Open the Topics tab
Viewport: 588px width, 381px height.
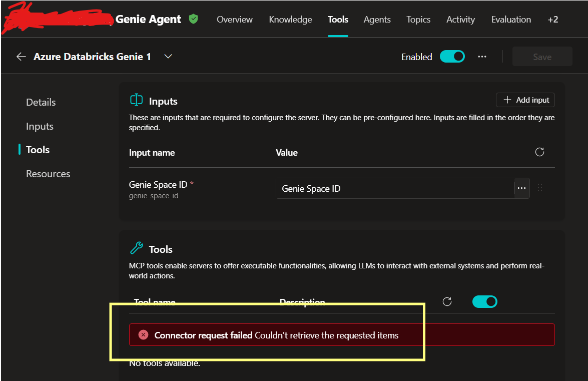click(418, 20)
